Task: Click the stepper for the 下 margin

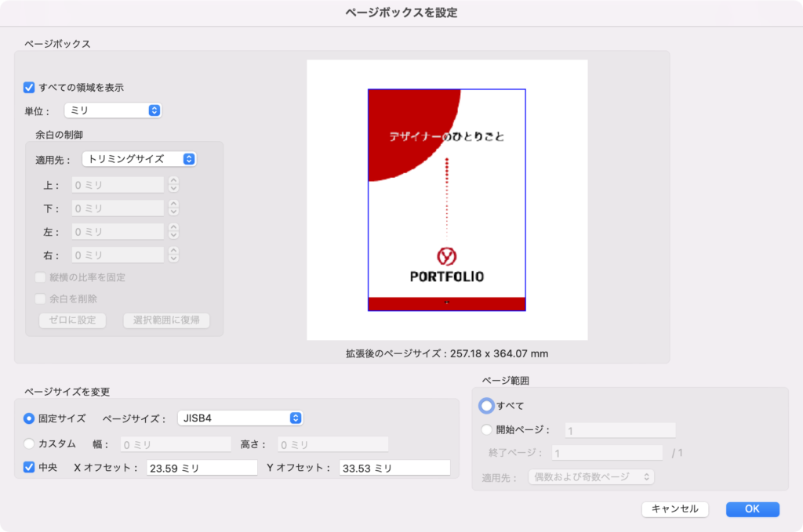Action: [x=173, y=208]
